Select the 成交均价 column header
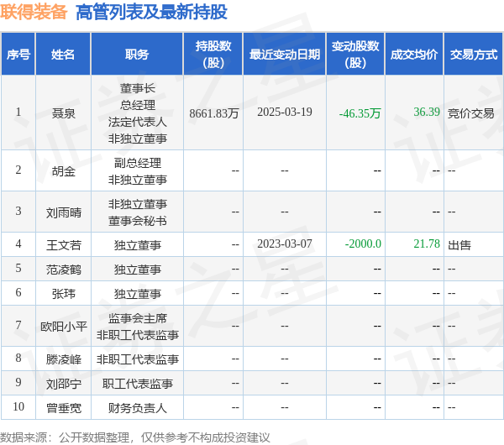 [x=414, y=54]
